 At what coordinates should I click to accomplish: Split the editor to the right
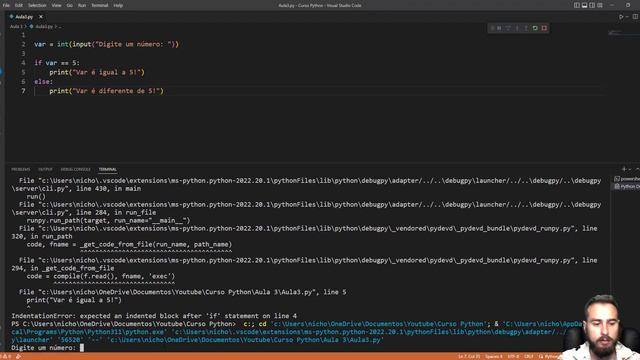[x=636, y=17]
